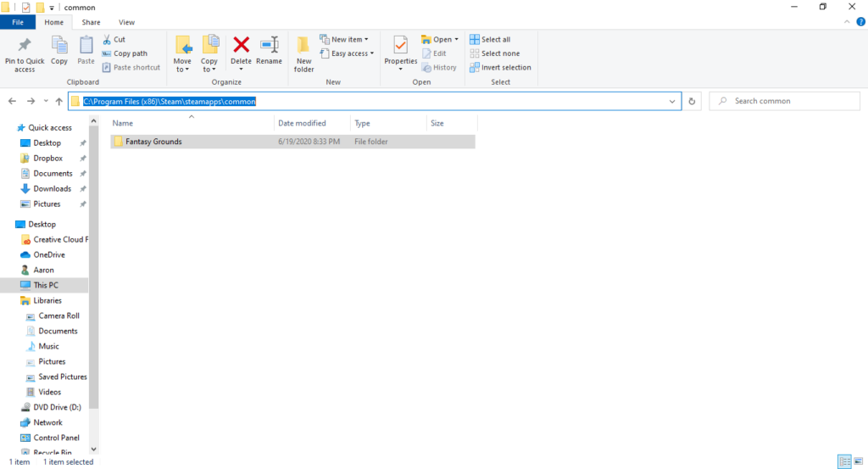Open the help question mark icon
The height and width of the screenshot is (469, 868).
pos(861,22)
